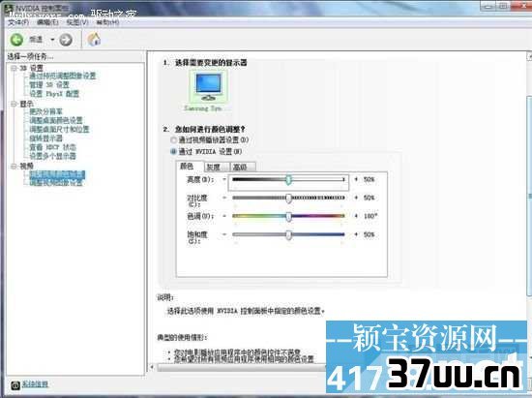This screenshot has height=398, width=532.
Task: Open the back button history dropdown arrow
Action: tap(52, 40)
